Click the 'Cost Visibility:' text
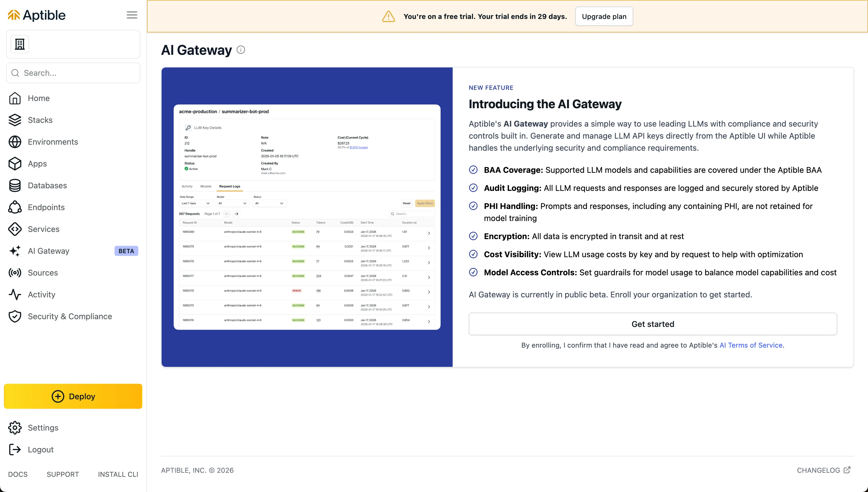This screenshot has width=868, height=492. pyautogui.click(x=513, y=254)
